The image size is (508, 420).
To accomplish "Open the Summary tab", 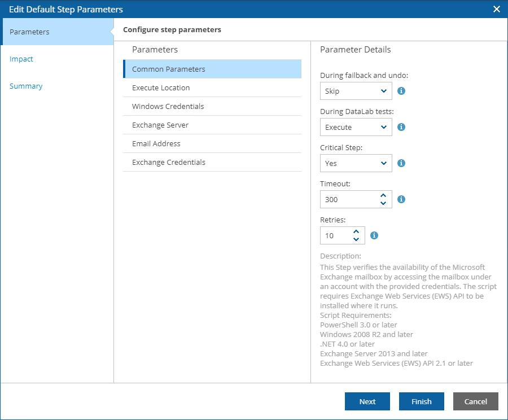I will [25, 86].
